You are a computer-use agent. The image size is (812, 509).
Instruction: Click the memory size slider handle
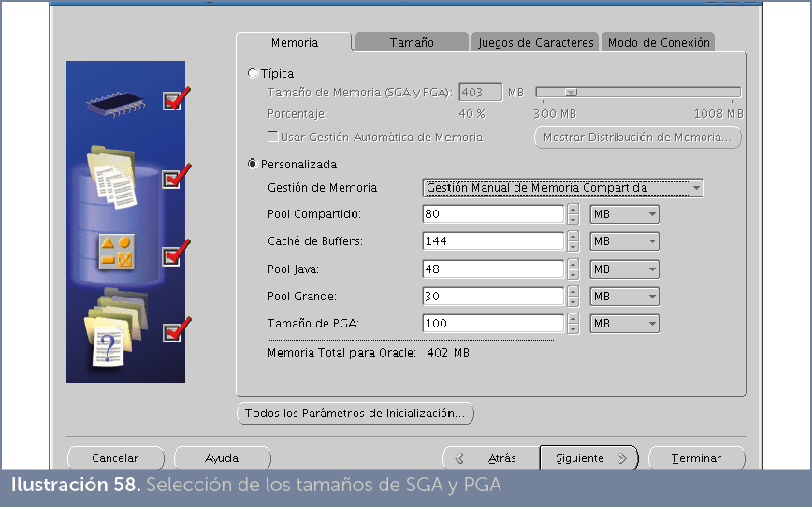571,92
